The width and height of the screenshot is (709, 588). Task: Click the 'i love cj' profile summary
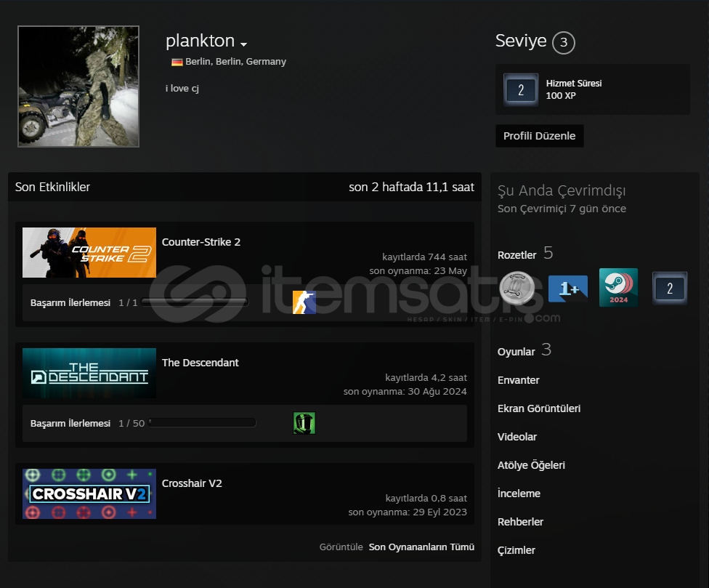coord(182,89)
